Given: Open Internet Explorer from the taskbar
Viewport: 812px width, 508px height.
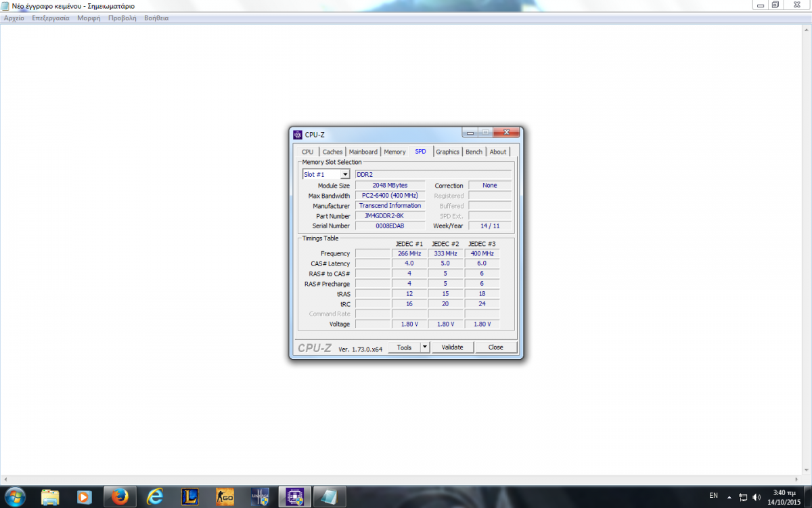Looking at the screenshot, I should pyautogui.click(x=156, y=496).
